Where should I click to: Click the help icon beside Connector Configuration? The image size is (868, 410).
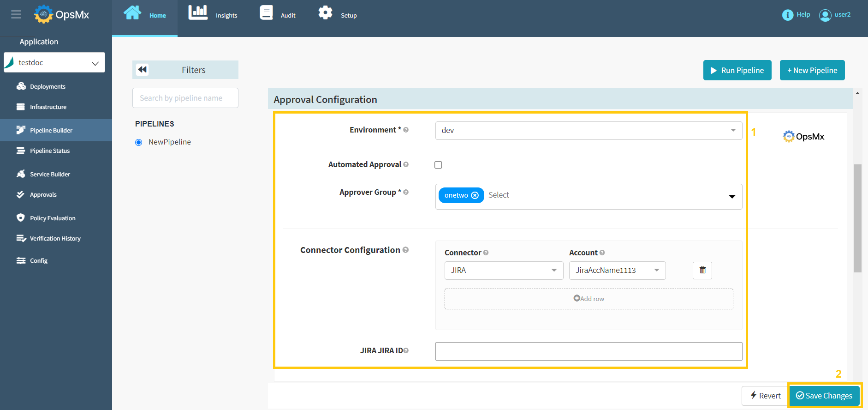point(405,250)
